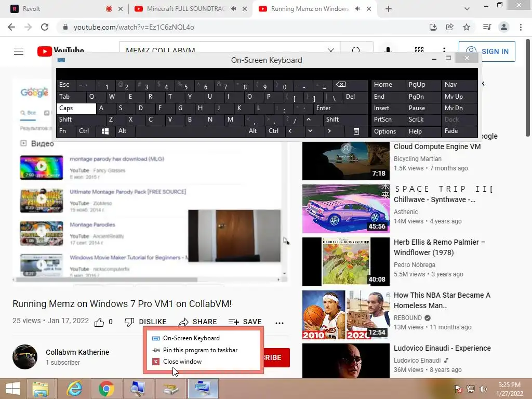Screen dimensions: 532x399
Task: Open more actions ellipsis under video
Action: point(279,323)
